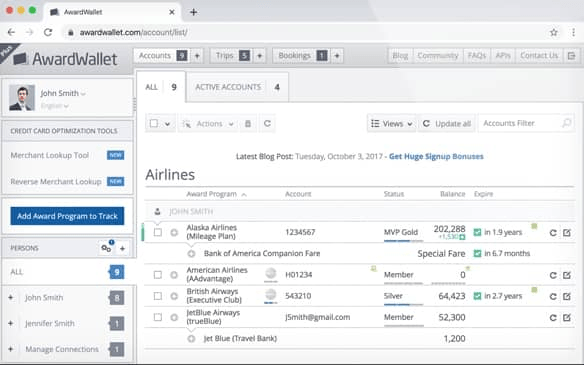Toggle circle button on American Airlines row
This screenshot has width=584, height=365.
click(x=174, y=275)
